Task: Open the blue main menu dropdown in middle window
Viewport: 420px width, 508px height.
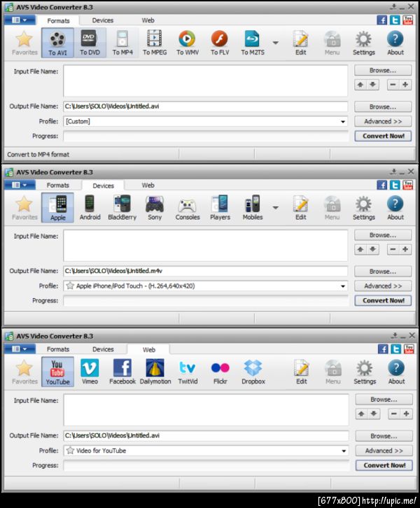Action: [x=20, y=185]
